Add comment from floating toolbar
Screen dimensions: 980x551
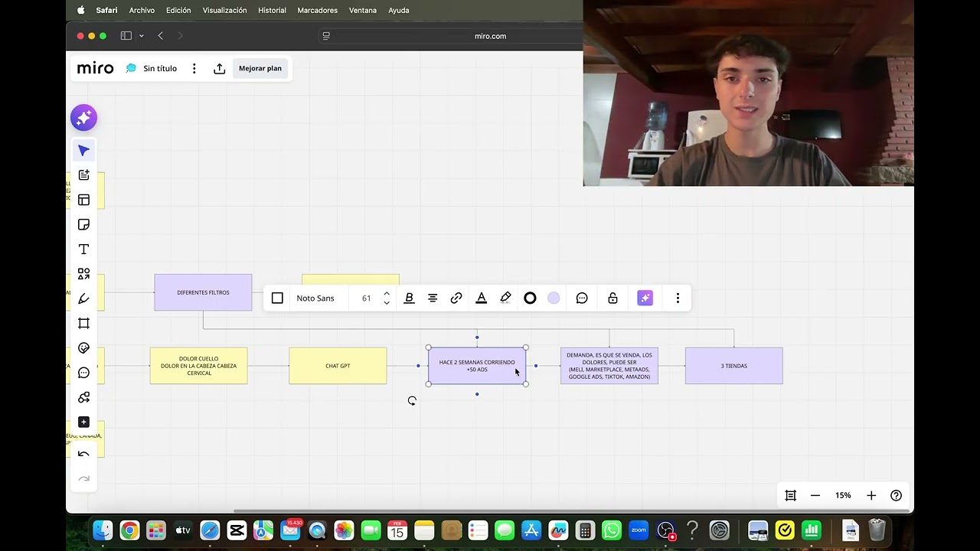click(x=582, y=298)
